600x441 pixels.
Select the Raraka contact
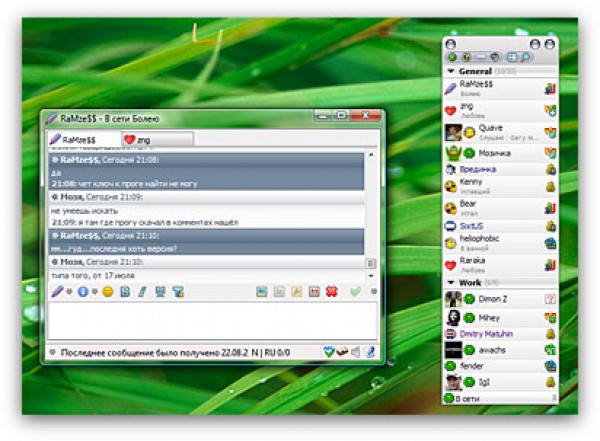pyautogui.click(x=500, y=265)
